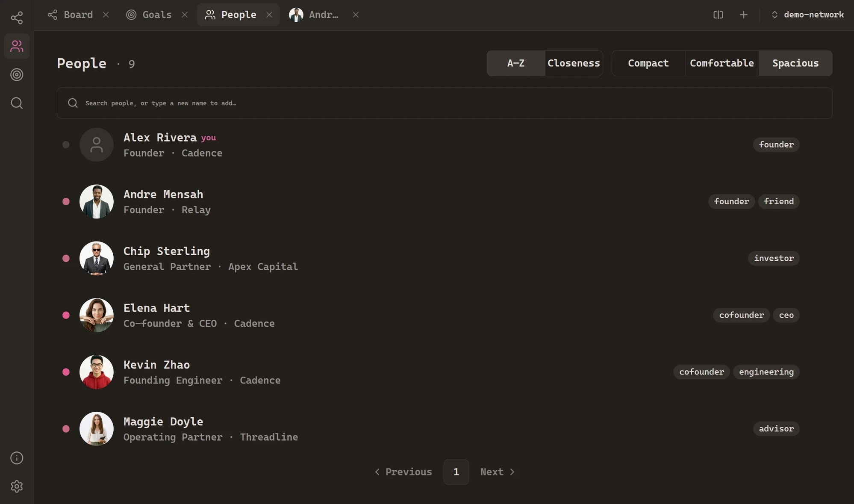
Task: Click the founder tag on Andre Mensah
Action: [x=732, y=201]
